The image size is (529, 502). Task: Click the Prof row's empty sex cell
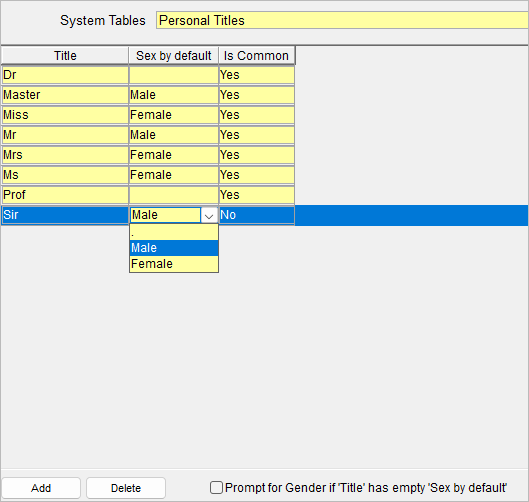pos(173,195)
